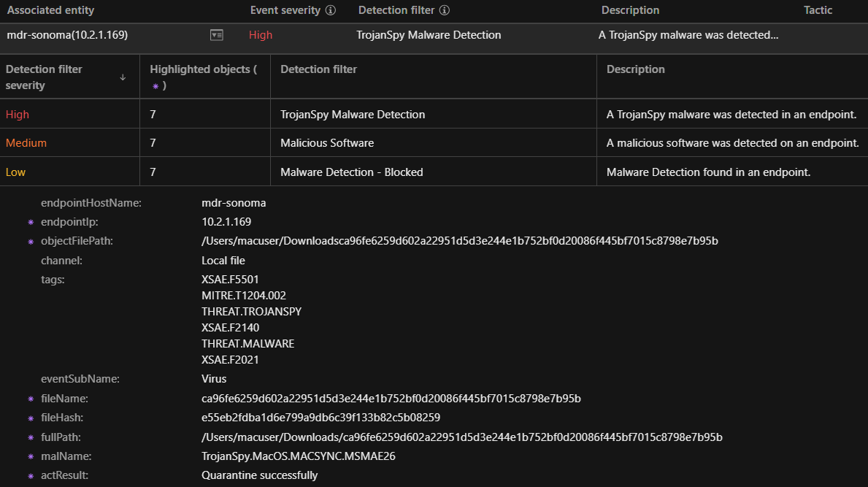The width and height of the screenshot is (868, 487).
Task: Click the Tactic column header
Action: (x=818, y=11)
